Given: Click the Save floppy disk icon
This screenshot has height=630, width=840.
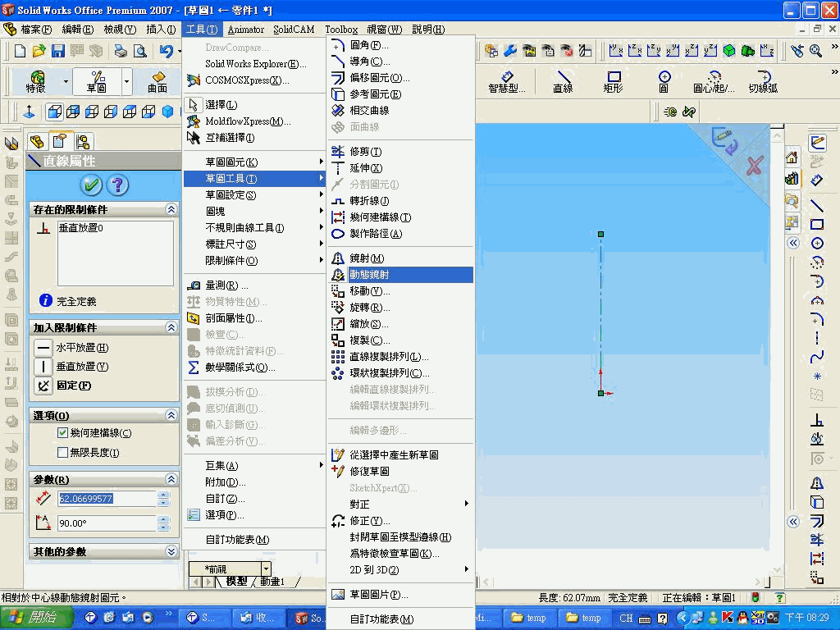Looking at the screenshot, I should tap(58, 51).
